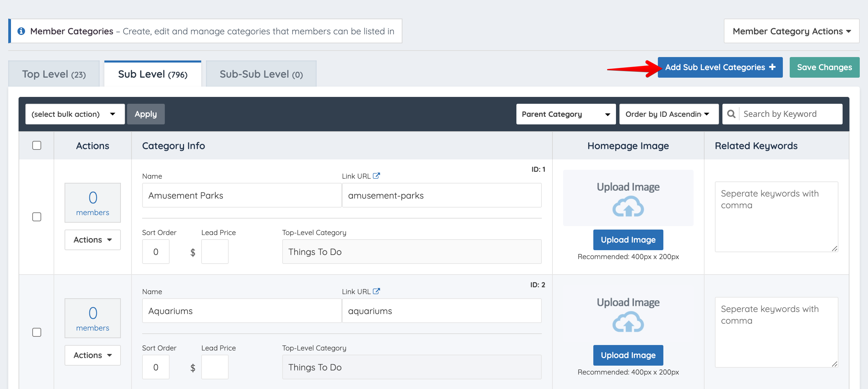Click the 0 members box for Amusement Parks
Image resolution: width=868 pixels, height=389 pixels.
pos(93,203)
